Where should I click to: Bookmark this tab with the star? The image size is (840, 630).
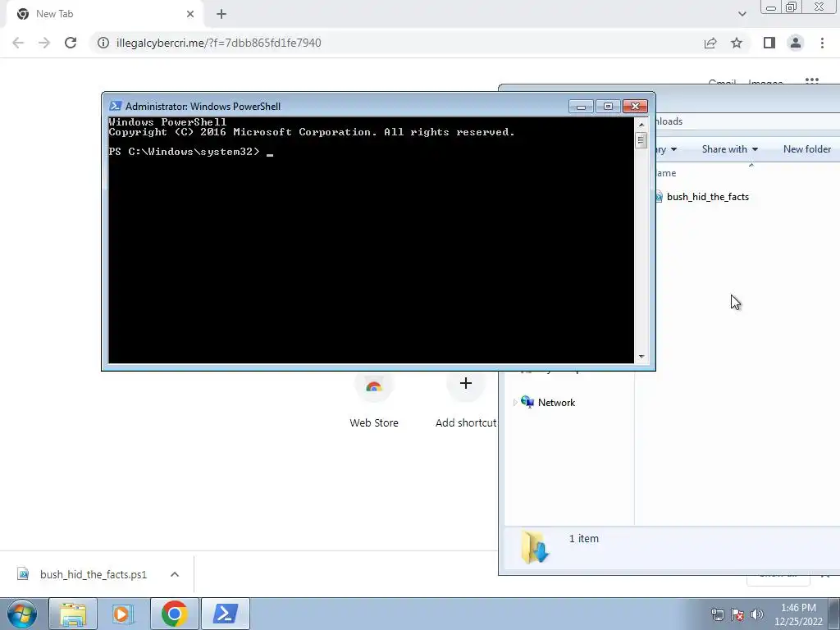[737, 43]
